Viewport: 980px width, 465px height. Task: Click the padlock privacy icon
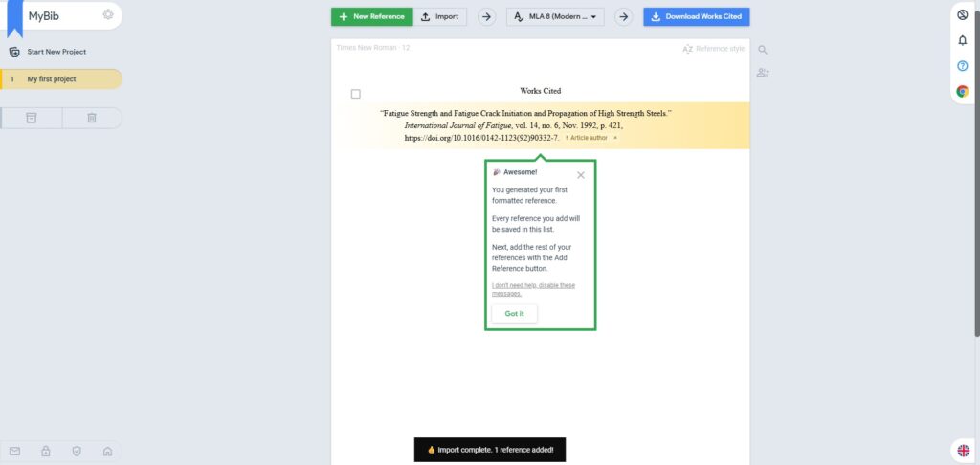point(46,451)
